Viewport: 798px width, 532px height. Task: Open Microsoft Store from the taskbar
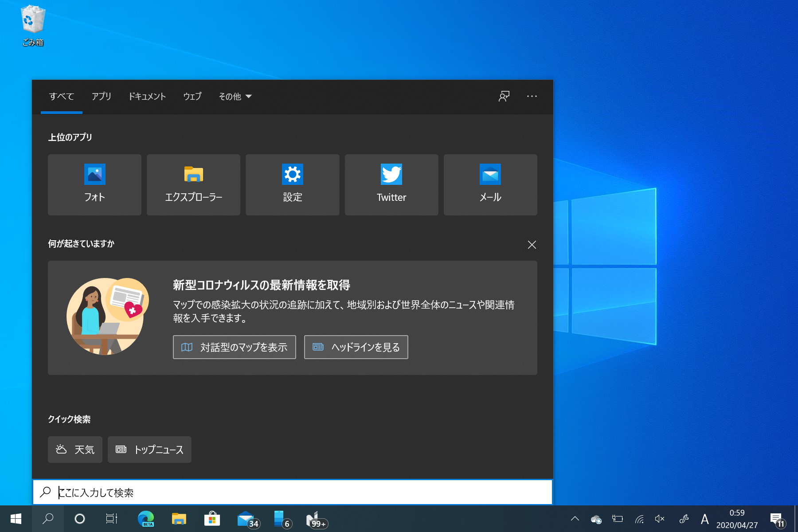(212, 518)
